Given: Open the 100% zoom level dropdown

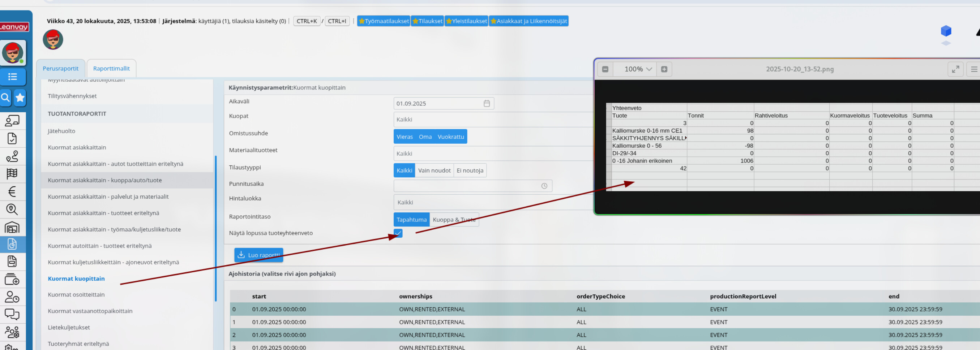Looking at the screenshot, I should click(x=638, y=69).
